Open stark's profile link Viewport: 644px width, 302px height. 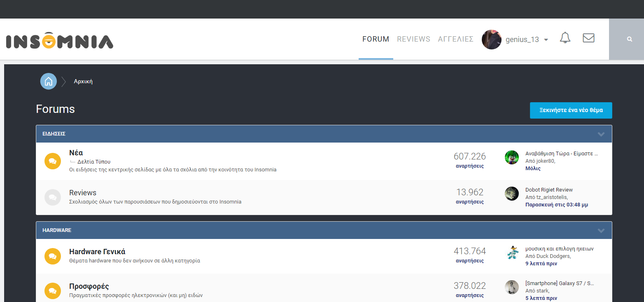point(542,291)
